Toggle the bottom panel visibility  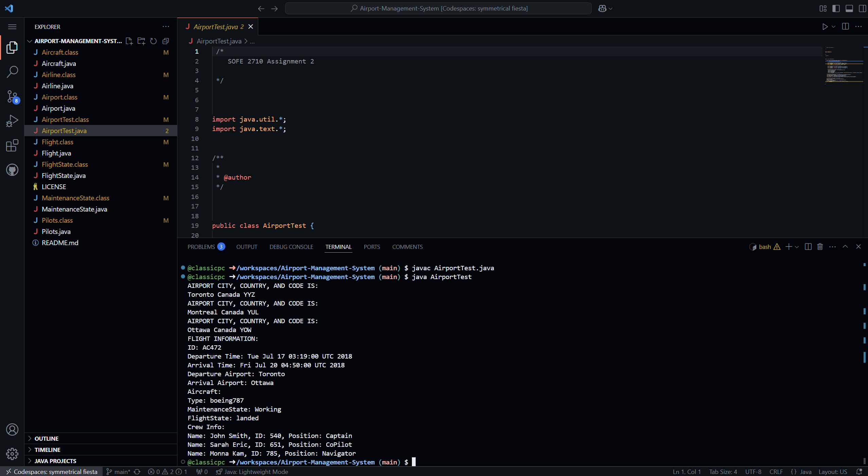(x=849, y=8)
